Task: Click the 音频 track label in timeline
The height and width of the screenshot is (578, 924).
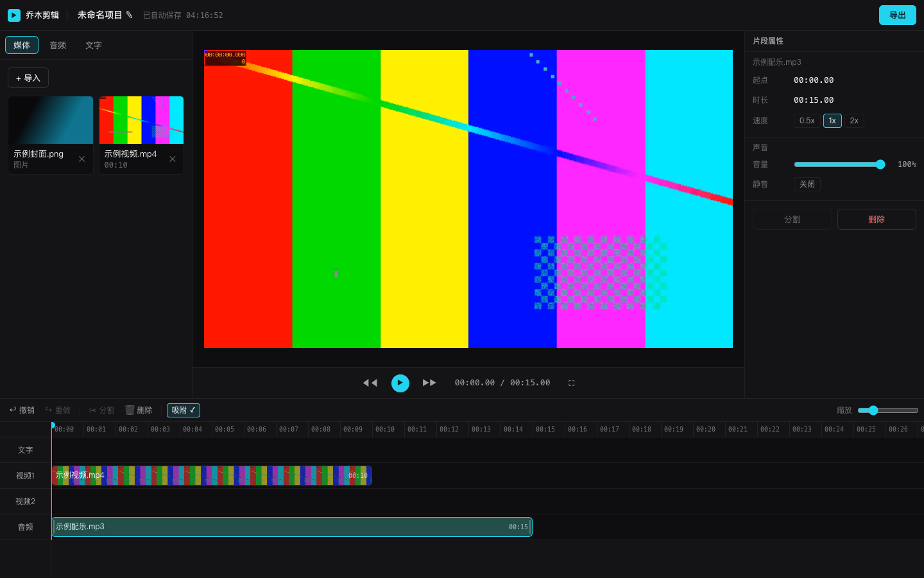Action: (x=25, y=527)
